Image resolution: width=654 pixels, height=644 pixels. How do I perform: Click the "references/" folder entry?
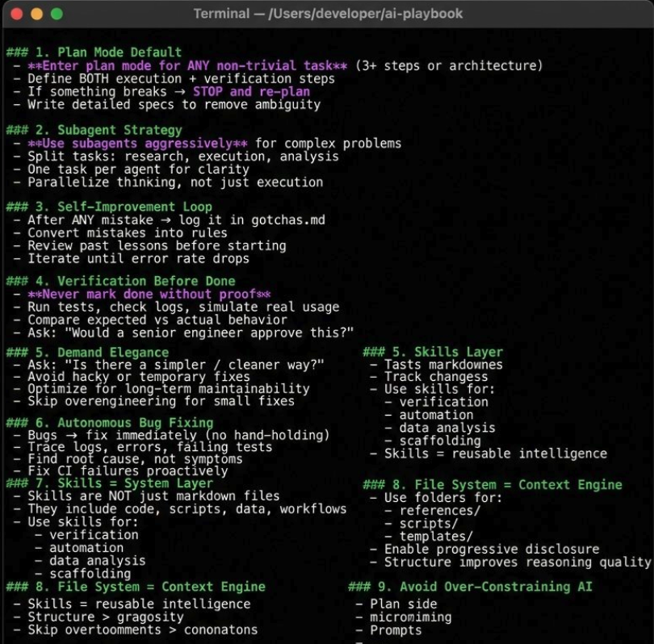pyautogui.click(x=439, y=510)
